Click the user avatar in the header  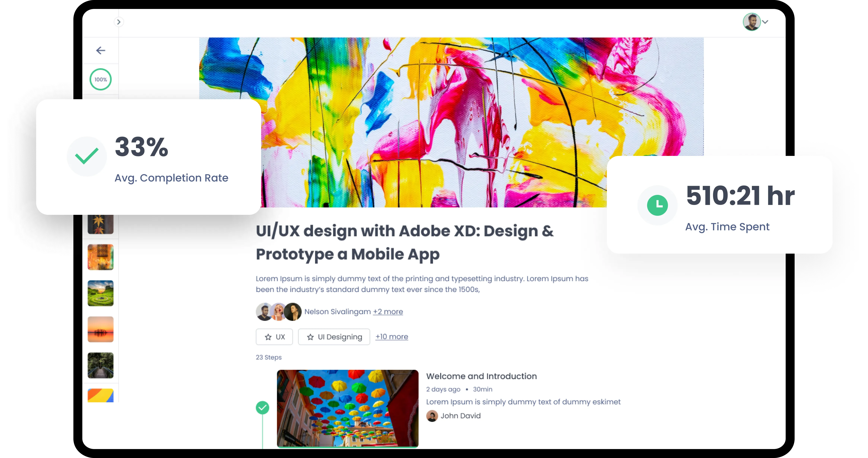(x=751, y=22)
